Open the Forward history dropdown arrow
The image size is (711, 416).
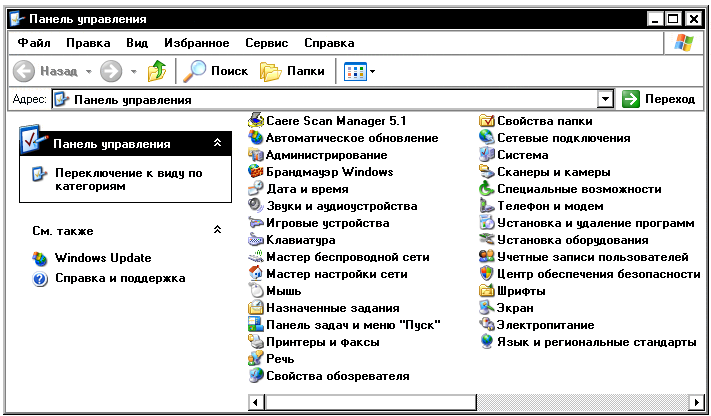point(133,71)
